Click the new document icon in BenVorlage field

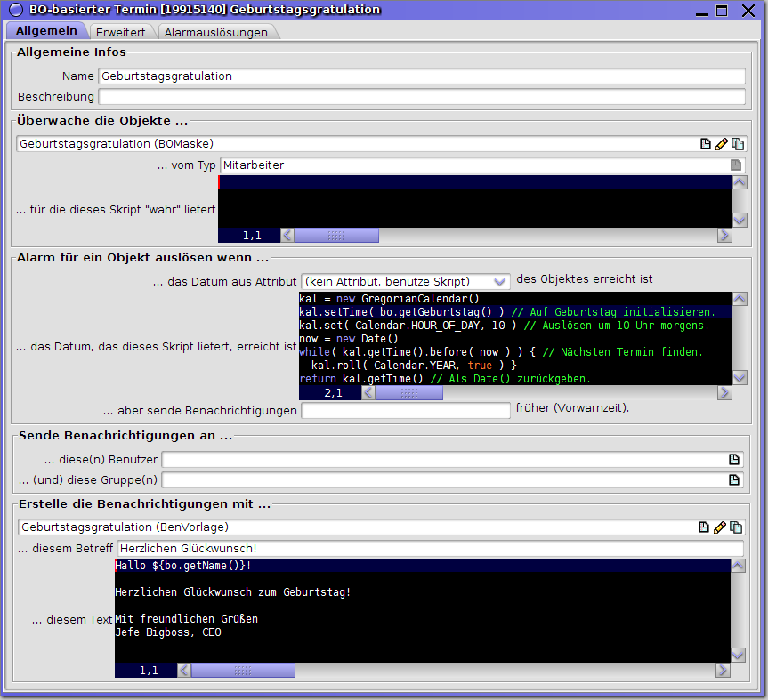[706, 527]
